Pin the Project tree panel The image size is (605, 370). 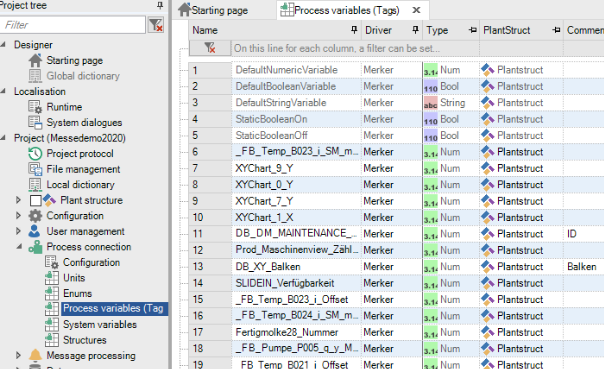160,5
